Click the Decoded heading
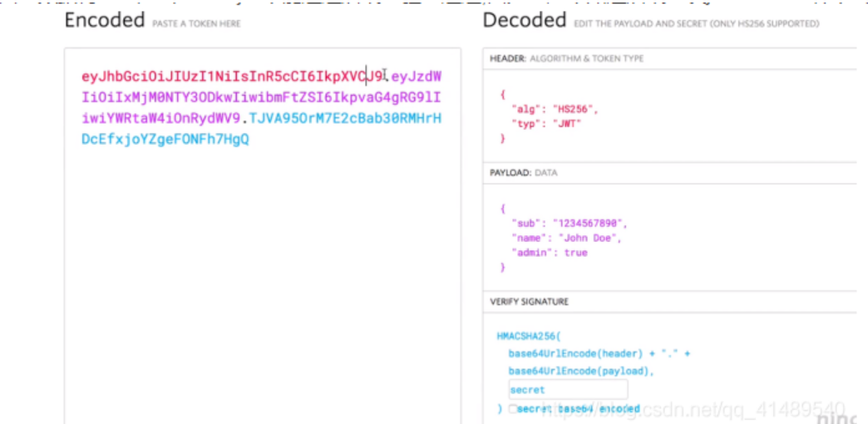868x424 pixels. click(525, 21)
